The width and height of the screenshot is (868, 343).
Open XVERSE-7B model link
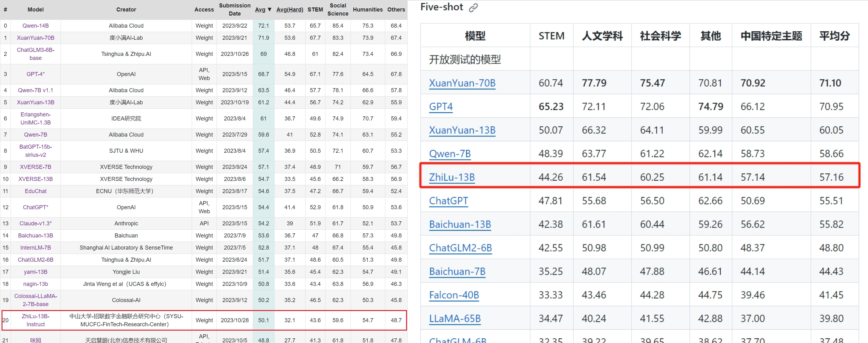point(36,167)
